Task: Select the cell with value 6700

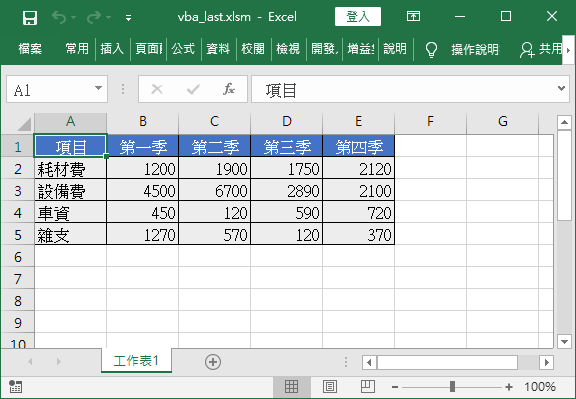Action: click(215, 191)
